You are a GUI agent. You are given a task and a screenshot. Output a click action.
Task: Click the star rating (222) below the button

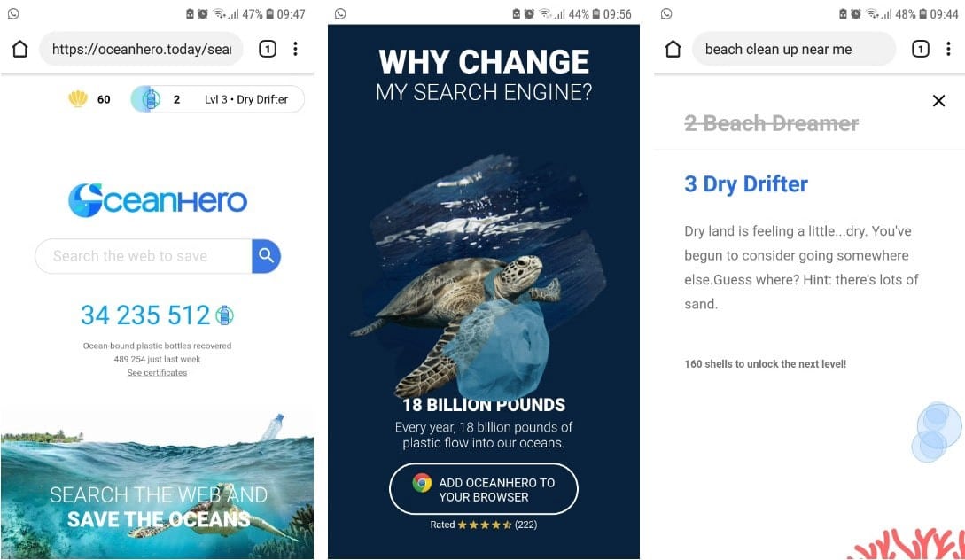tap(484, 525)
